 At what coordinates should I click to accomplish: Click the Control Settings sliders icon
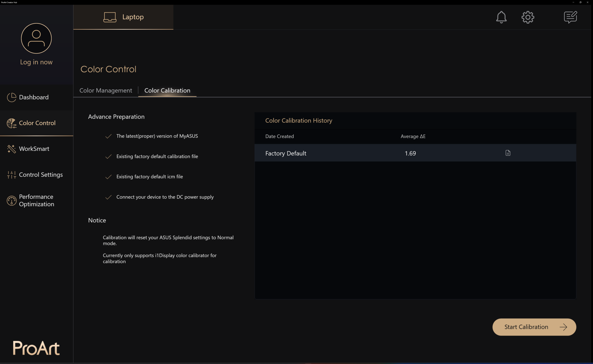[x=11, y=175]
